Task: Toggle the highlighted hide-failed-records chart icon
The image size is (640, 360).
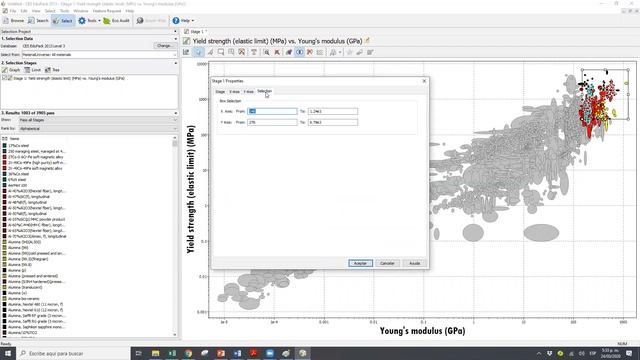Action: (300, 52)
